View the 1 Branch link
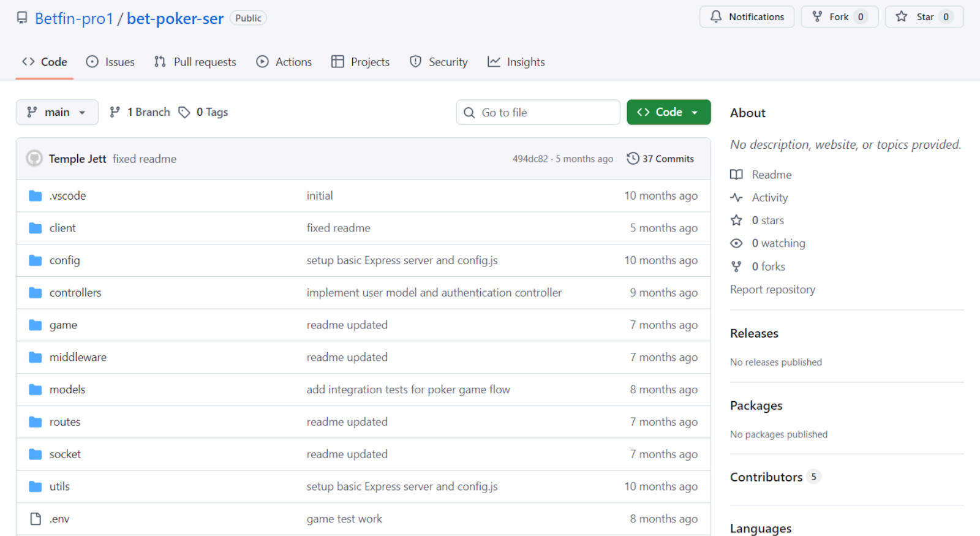Screen dimensions: 980x536 140,112
